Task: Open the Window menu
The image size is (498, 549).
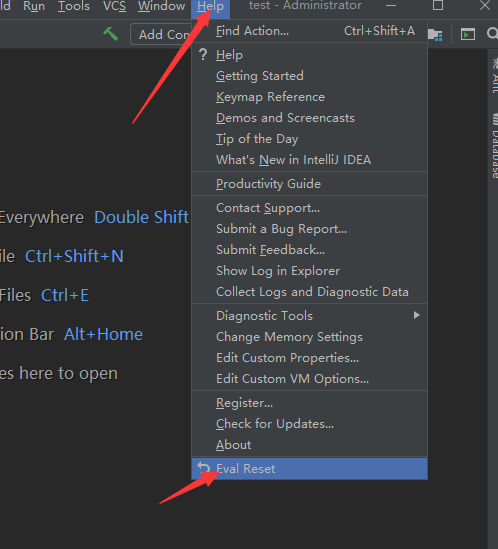Action: click(161, 6)
